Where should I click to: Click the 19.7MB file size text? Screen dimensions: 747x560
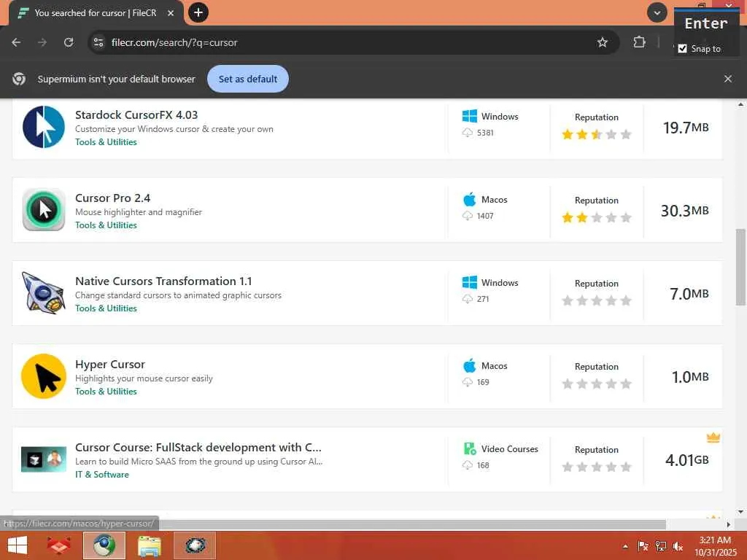686,127
